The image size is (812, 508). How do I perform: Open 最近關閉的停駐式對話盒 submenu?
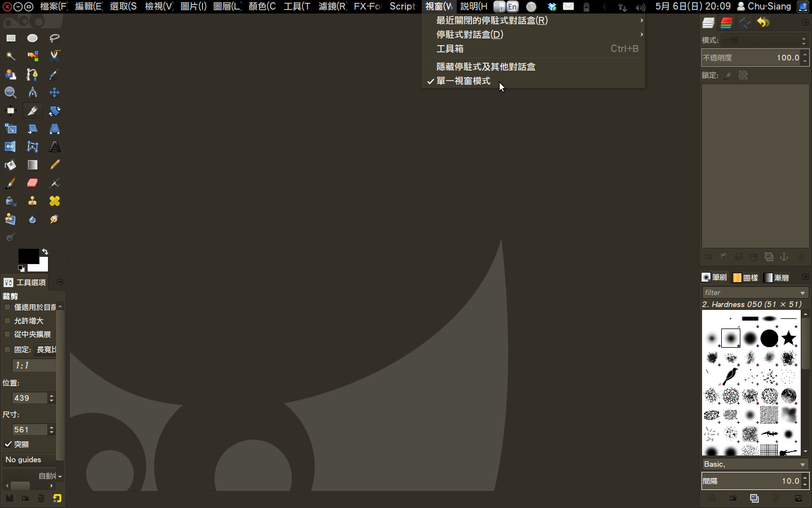pyautogui.click(x=533, y=20)
